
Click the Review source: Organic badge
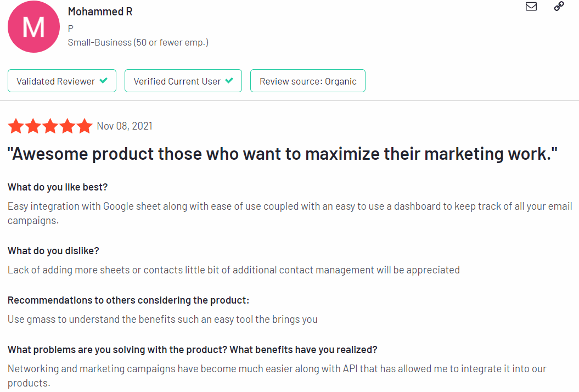(x=308, y=81)
